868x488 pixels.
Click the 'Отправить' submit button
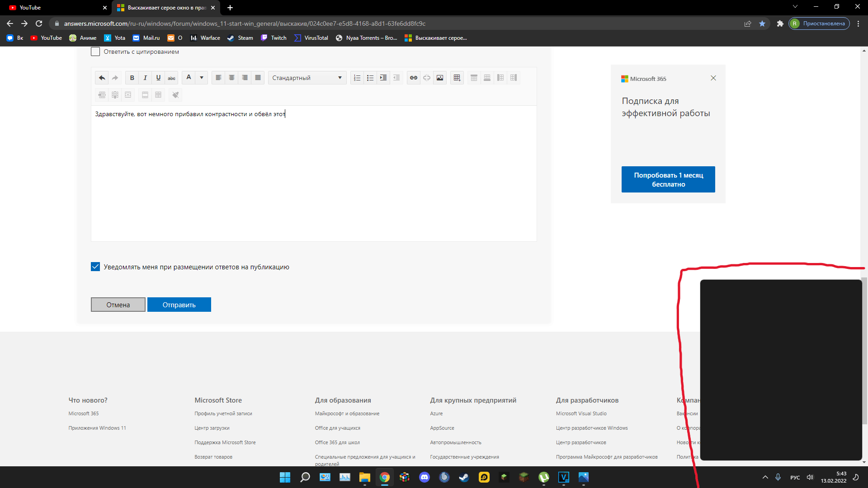[x=179, y=305]
